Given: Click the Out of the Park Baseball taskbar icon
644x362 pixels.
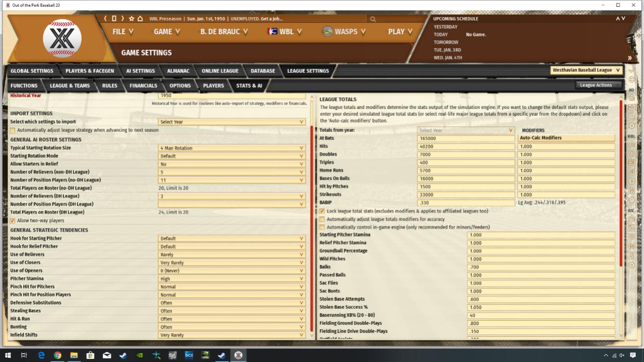Looking at the screenshot, I should point(238,356).
